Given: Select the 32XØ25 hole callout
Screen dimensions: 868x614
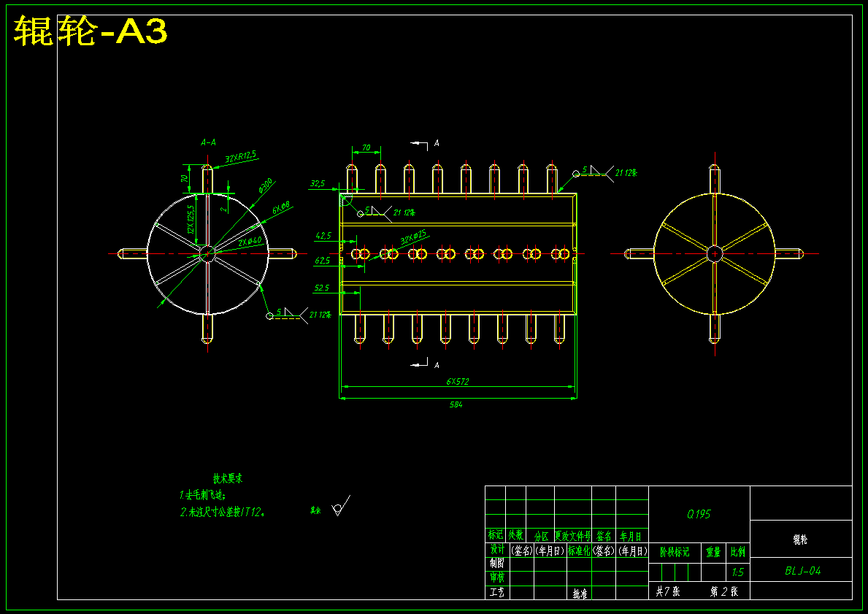Looking at the screenshot, I should tap(413, 237).
